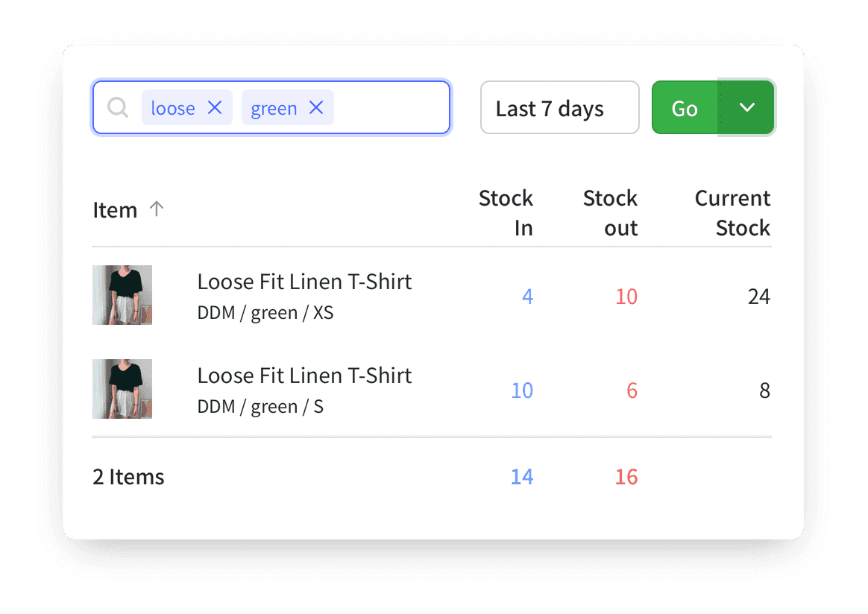Click the "2 Items" summary label

(x=128, y=476)
